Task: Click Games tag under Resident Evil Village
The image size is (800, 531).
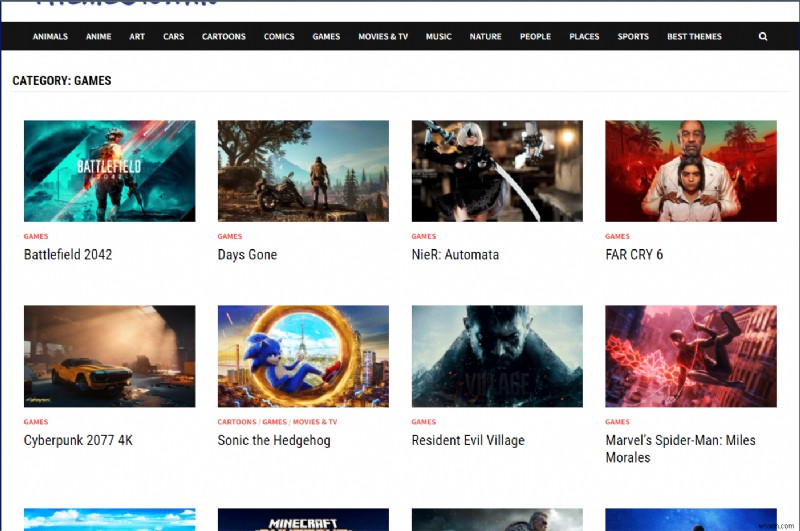Action: [x=423, y=422]
